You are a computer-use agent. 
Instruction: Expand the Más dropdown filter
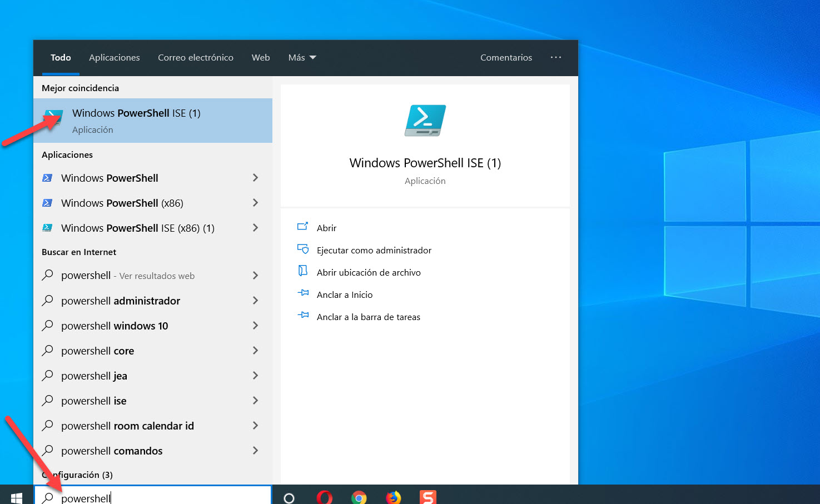coord(302,58)
